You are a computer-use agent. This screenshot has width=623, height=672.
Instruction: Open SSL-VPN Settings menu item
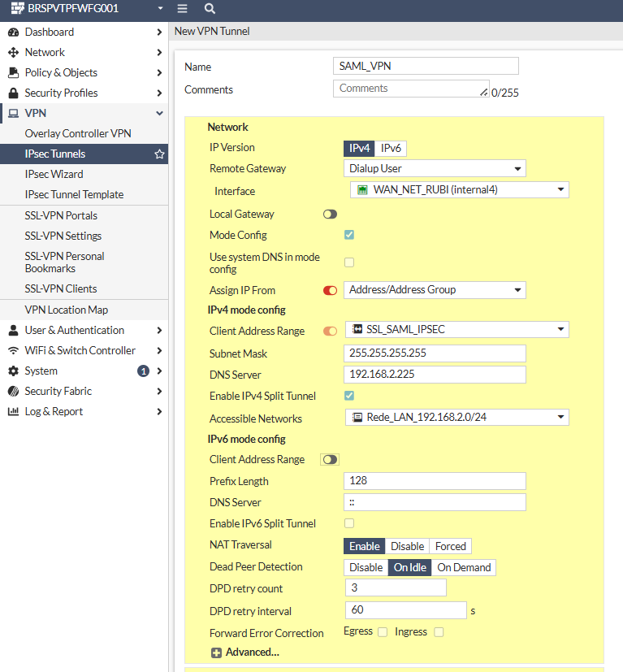[x=63, y=236]
